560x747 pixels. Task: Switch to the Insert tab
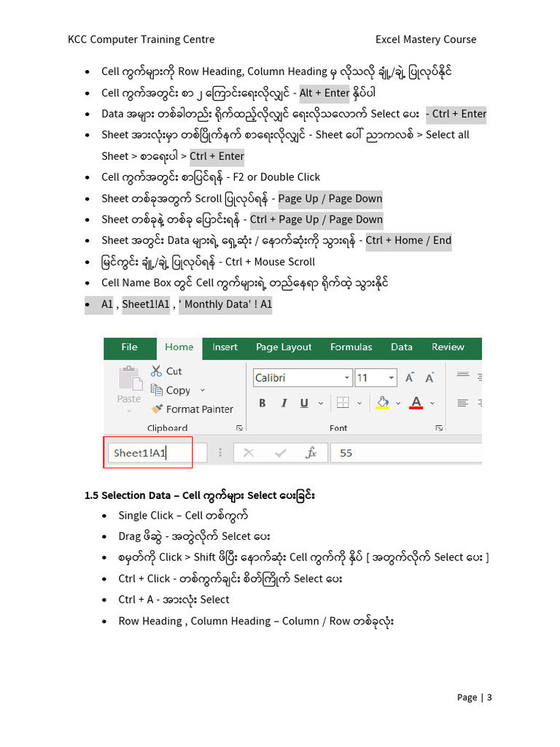coord(225,347)
